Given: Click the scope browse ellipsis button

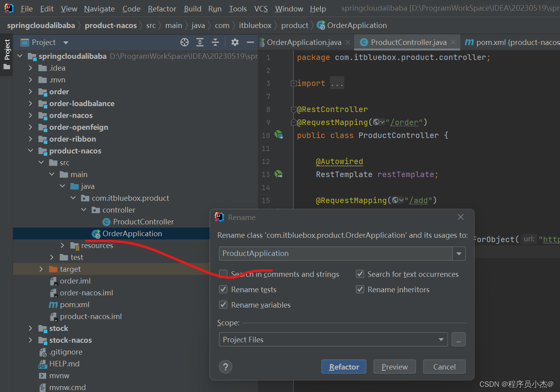Looking at the screenshot, I should [x=458, y=340].
